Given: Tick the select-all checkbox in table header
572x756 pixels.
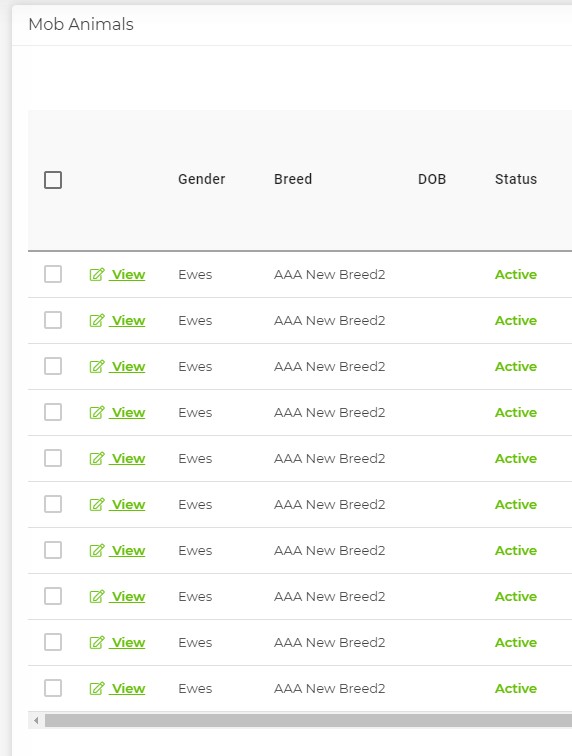Looking at the screenshot, I should point(53,180).
